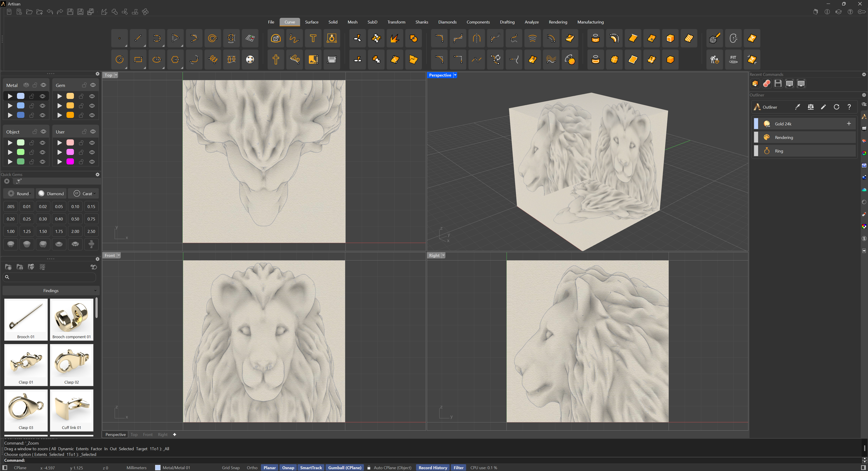Choose the 0.50 carat gem size

pyautogui.click(x=75, y=219)
